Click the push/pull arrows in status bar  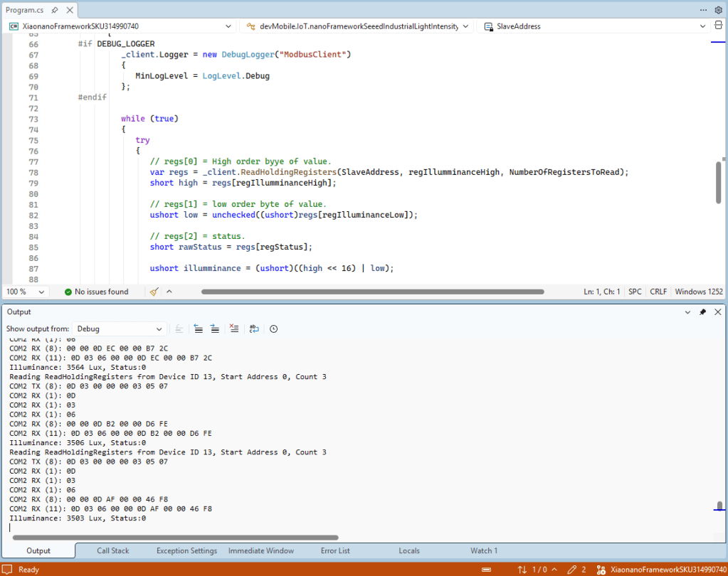pos(522,570)
